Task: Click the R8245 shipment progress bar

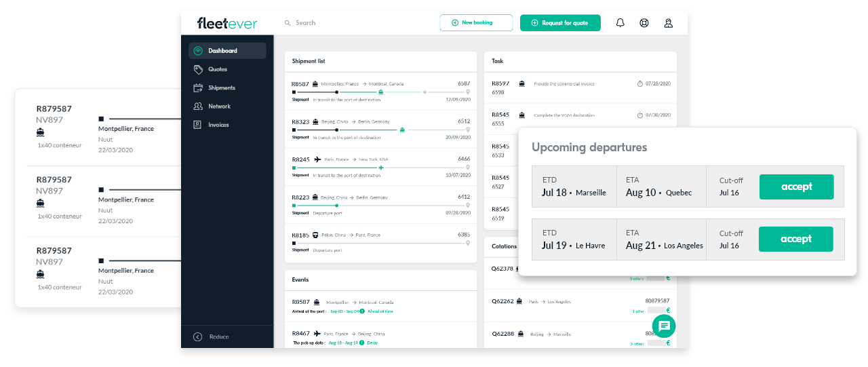Action: click(380, 168)
